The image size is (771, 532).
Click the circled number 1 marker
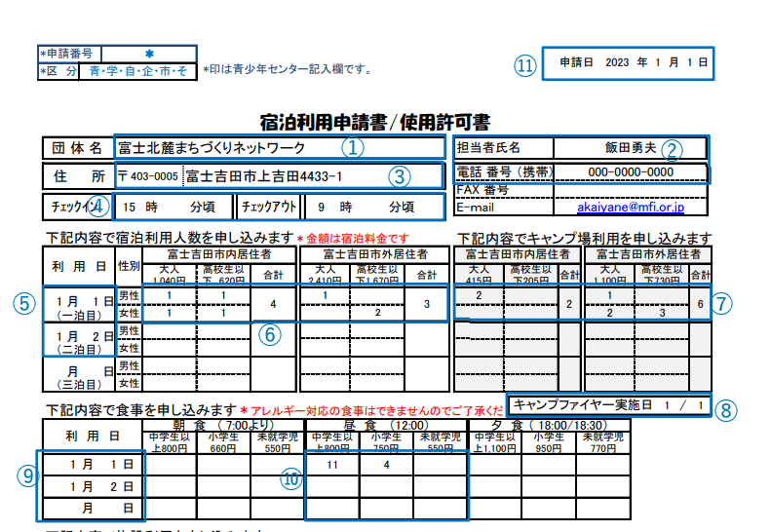coord(351,147)
